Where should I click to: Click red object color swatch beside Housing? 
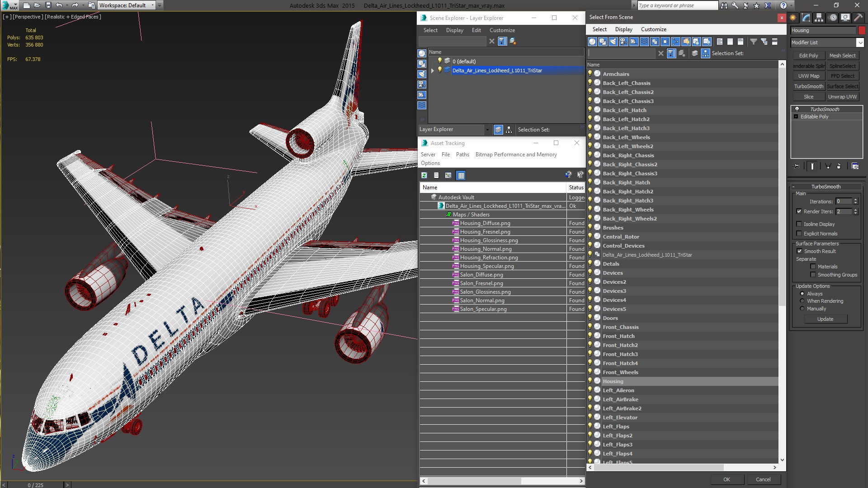click(x=862, y=30)
